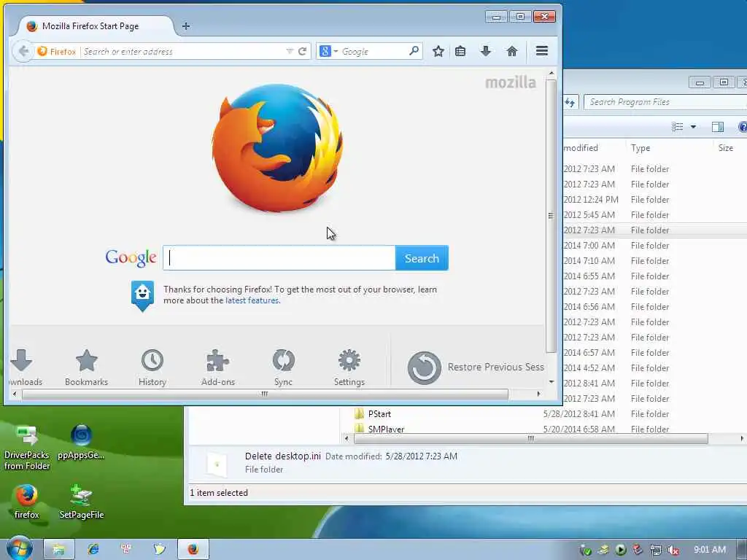Screen dimensions: 747x560
Task: Open the URL history dropdown arrow
Action: (289, 51)
